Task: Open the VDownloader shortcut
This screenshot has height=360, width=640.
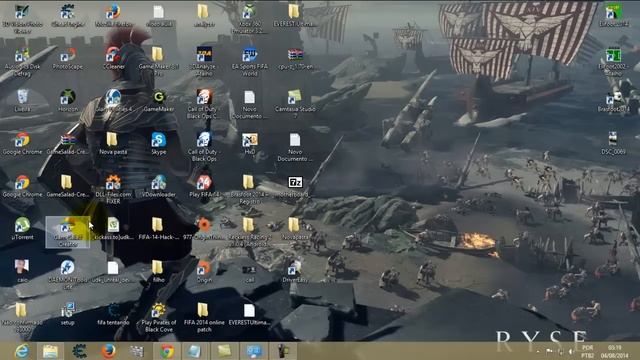Action: (x=159, y=186)
